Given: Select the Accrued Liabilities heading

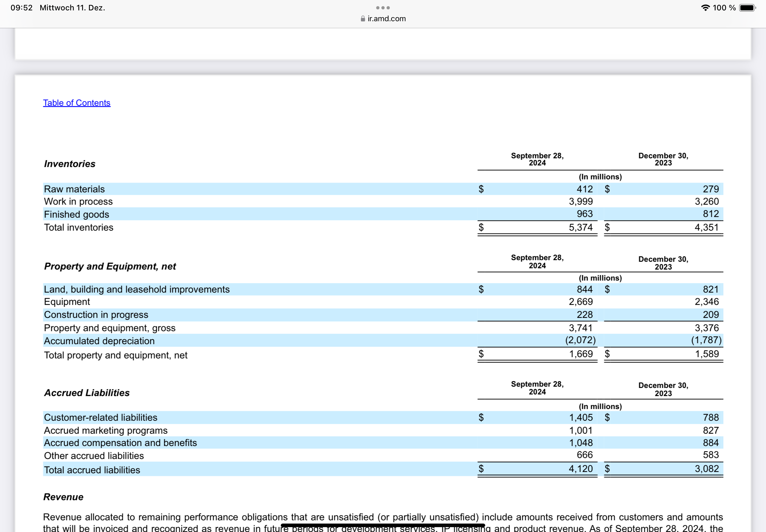Looking at the screenshot, I should click(87, 393).
